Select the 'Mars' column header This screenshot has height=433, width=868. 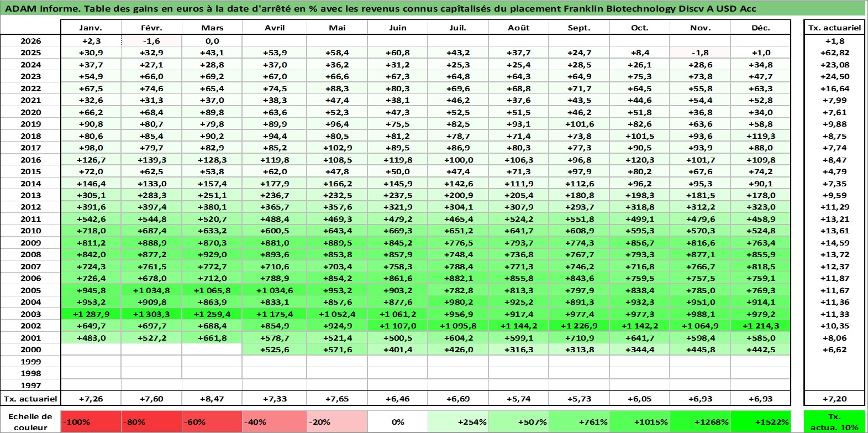212,28
